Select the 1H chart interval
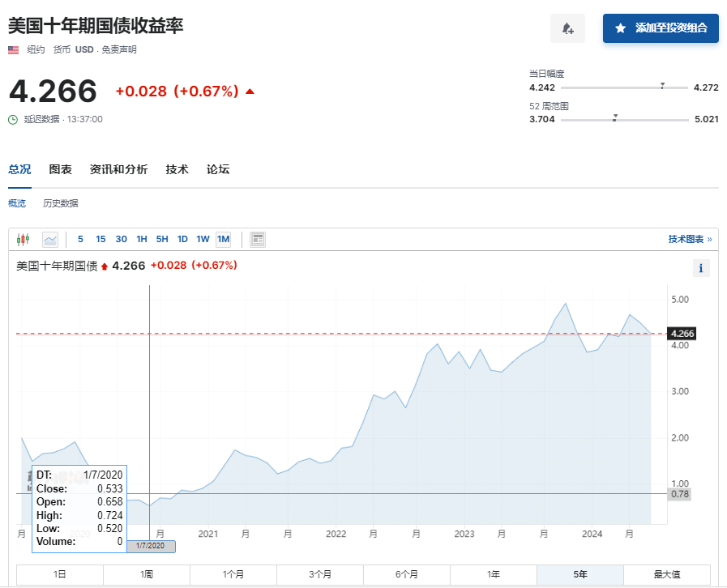The height and width of the screenshot is (588, 727). [142, 239]
